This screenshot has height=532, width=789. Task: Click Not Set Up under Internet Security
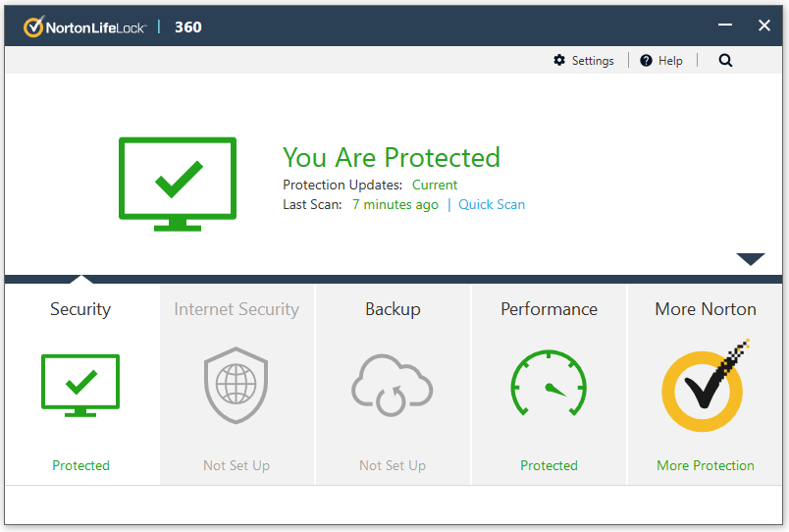click(x=237, y=465)
